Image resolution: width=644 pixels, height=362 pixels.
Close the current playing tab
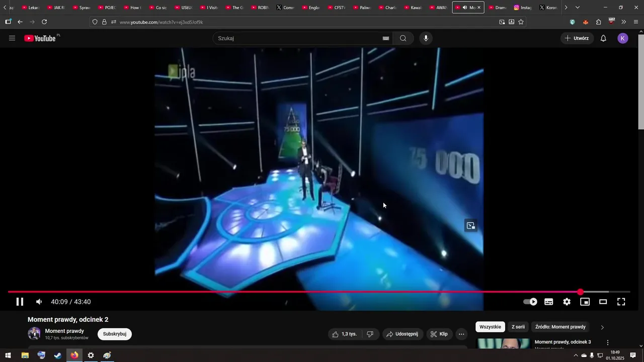(x=478, y=8)
